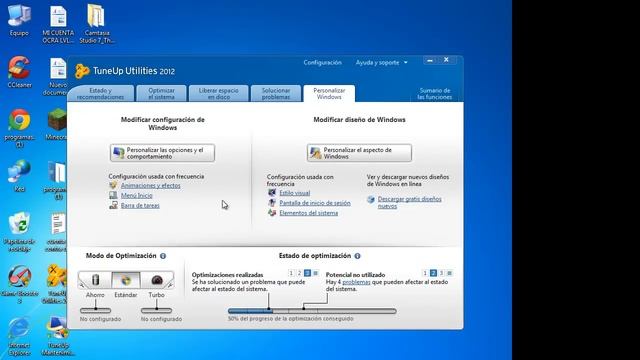640x360 pixels.
Task: Open the Configuración menu
Action: coord(322,62)
